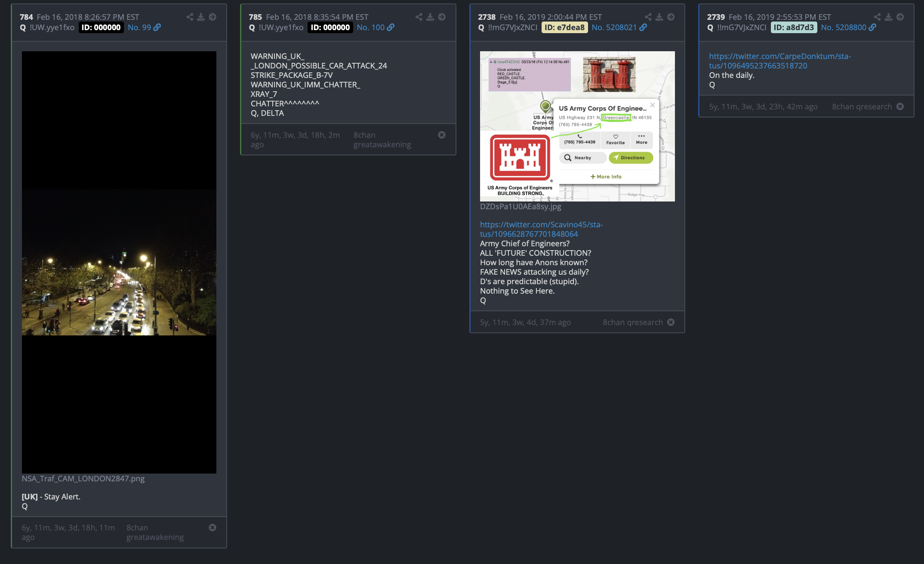Click the DZDsPa1U0AEa8sy.jpg filename
This screenshot has height=564, width=924.
click(x=521, y=206)
